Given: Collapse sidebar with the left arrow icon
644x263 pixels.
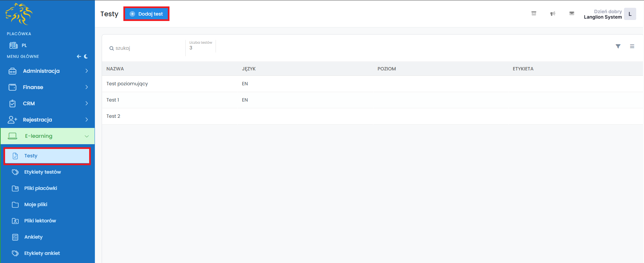Looking at the screenshot, I should click(x=79, y=57).
